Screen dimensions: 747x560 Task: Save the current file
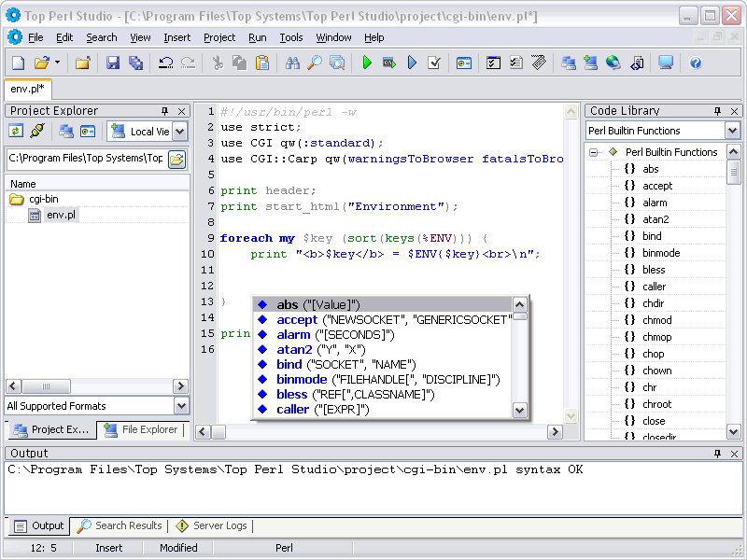(113, 63)
